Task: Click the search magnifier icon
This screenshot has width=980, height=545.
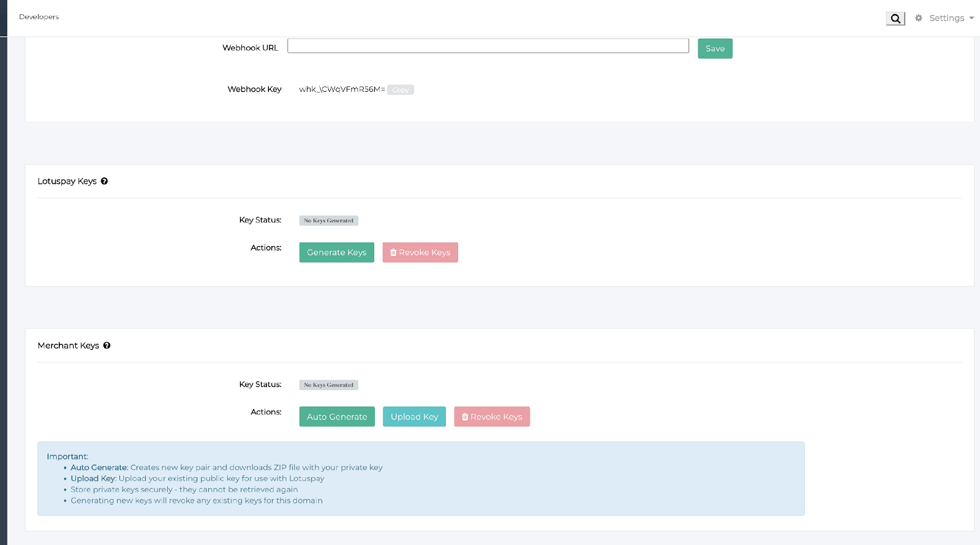Action: coord(895,18)
